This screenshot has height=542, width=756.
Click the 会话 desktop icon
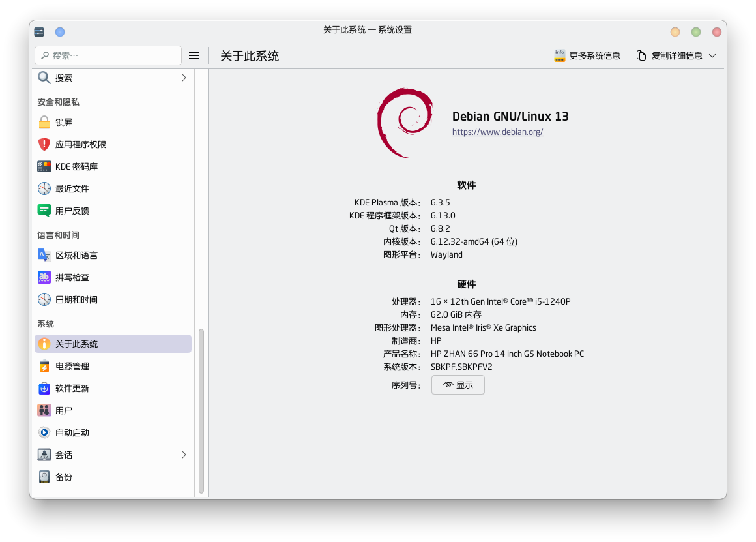point(44,455)
